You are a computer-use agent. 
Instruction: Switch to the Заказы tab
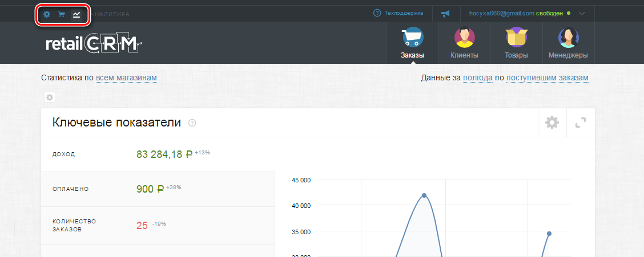point(412,43)
